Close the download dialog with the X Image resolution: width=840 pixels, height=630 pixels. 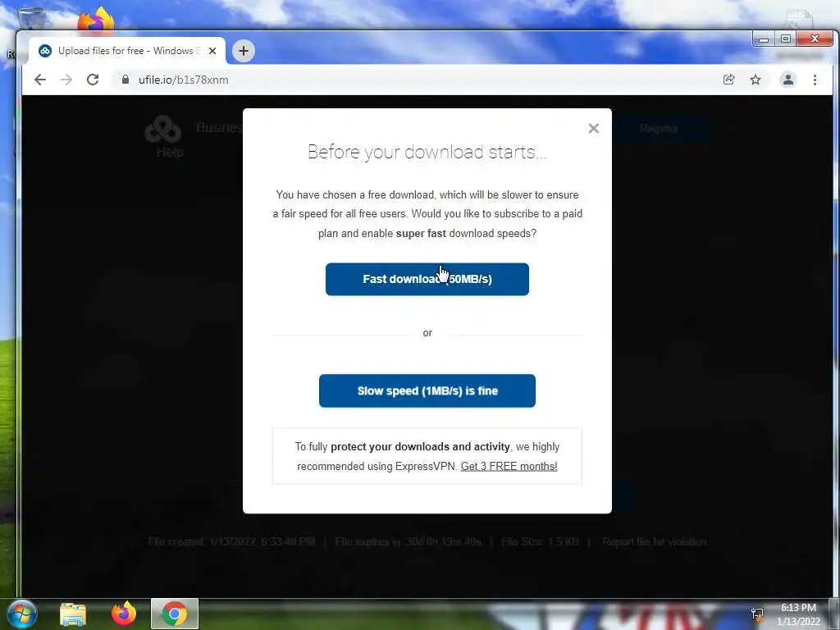(593, 129)
